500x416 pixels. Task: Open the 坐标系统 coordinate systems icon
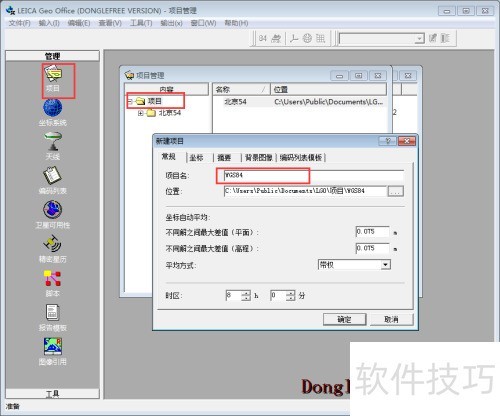pos(52,112)
